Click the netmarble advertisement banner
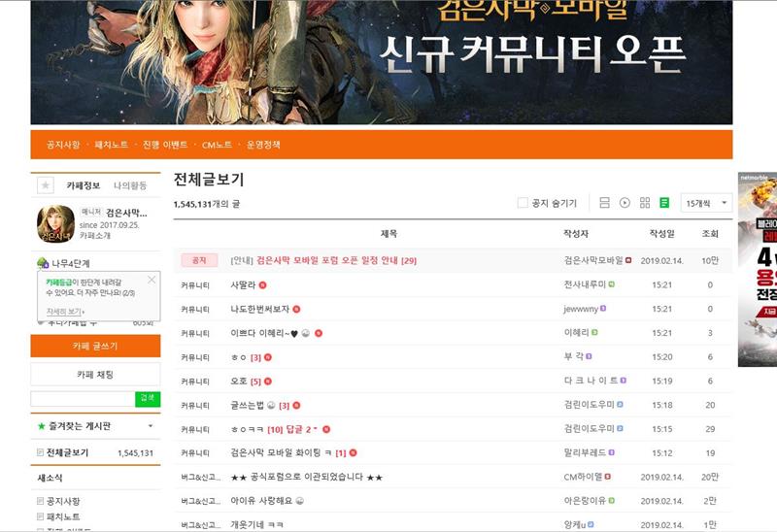 (x=758, y=270)
